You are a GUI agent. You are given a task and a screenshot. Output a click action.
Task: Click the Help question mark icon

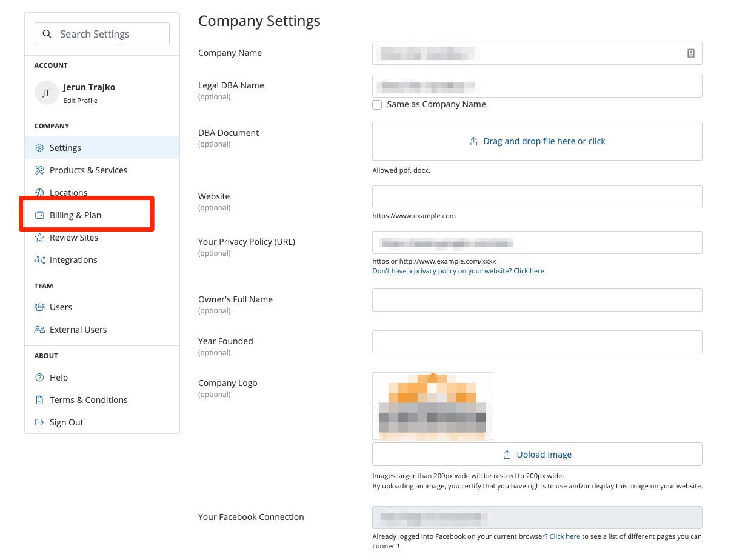[39, 378]
